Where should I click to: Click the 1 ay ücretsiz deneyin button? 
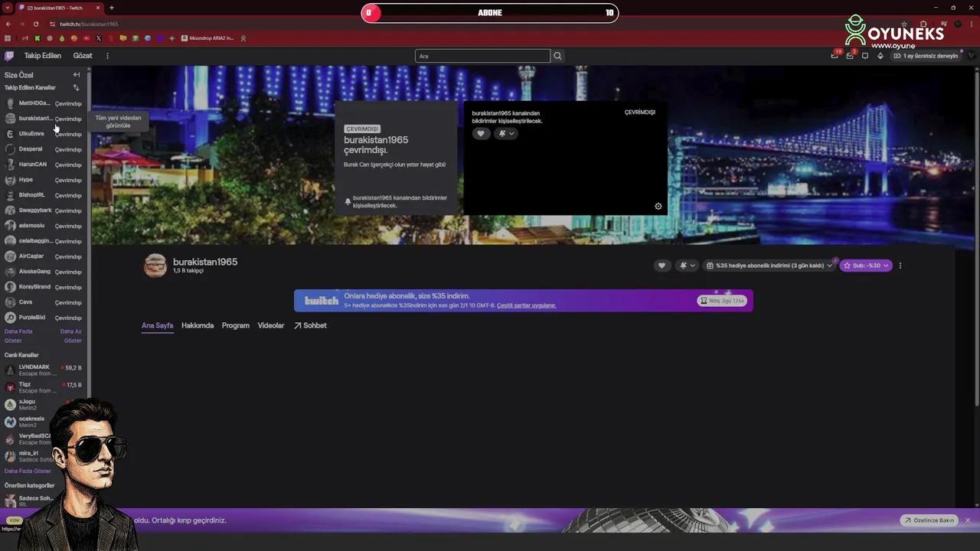tap(929, 56)
